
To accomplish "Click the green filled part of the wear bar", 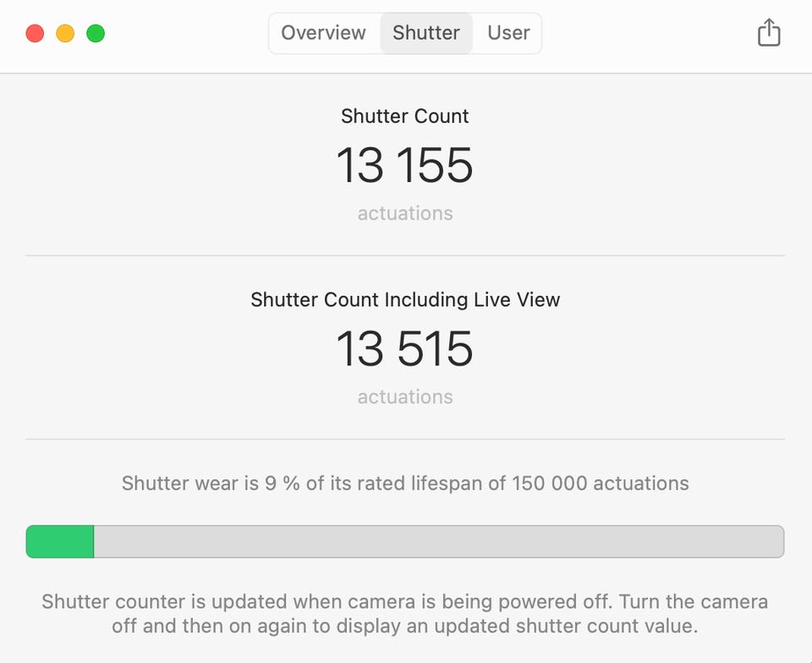I will [60, 541].
